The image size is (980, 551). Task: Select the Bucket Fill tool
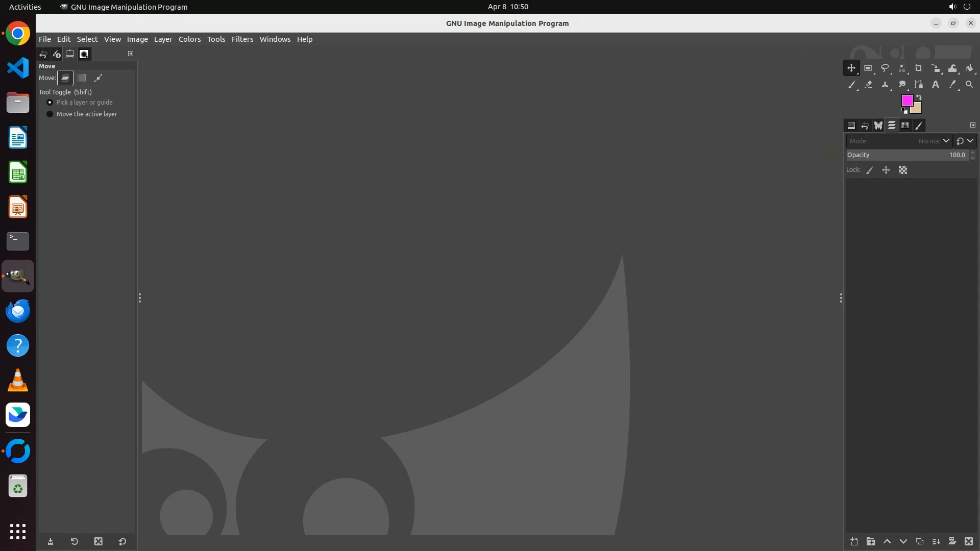point(969,68)
